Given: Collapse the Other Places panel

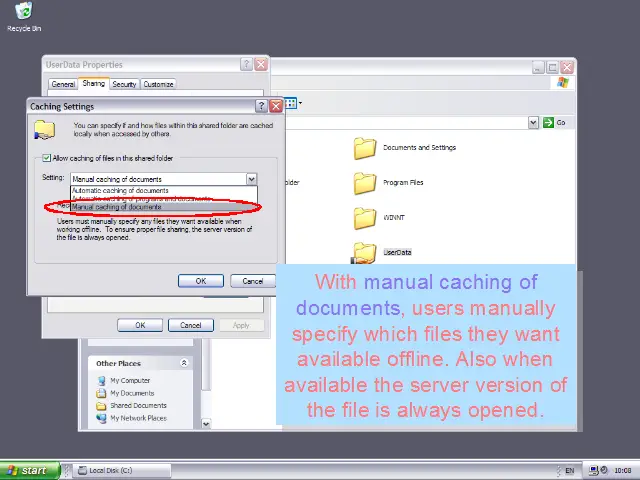Looking at the screenshot, I should 184,363.
